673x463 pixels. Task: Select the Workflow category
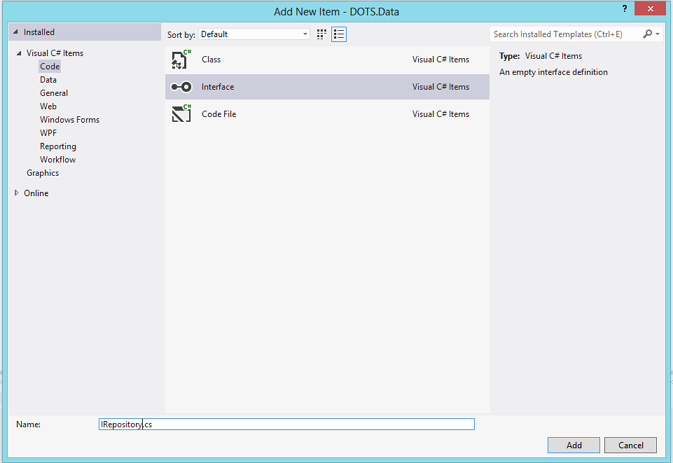(58, 160)
